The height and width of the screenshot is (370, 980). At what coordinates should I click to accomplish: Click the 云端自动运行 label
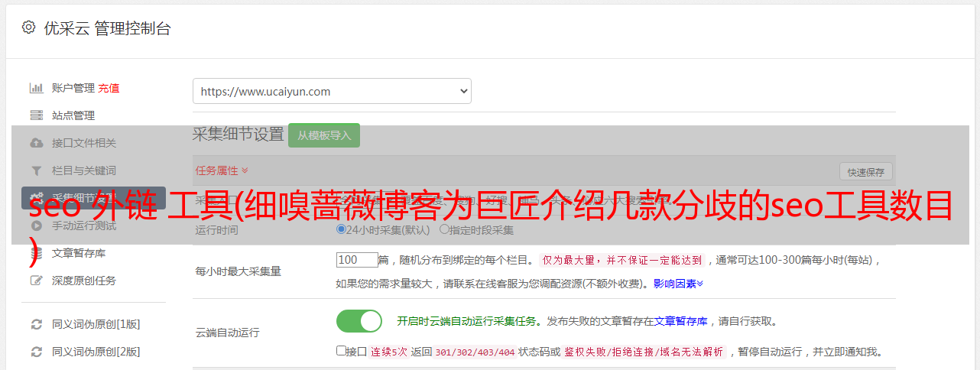[227, 333]
